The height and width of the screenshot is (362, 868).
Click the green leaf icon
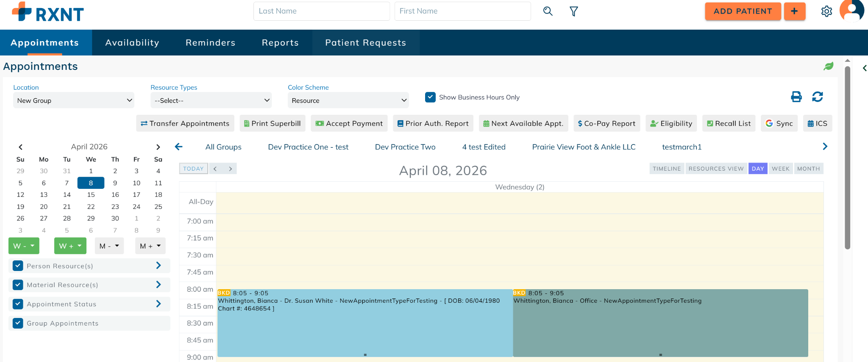(828, 66)
